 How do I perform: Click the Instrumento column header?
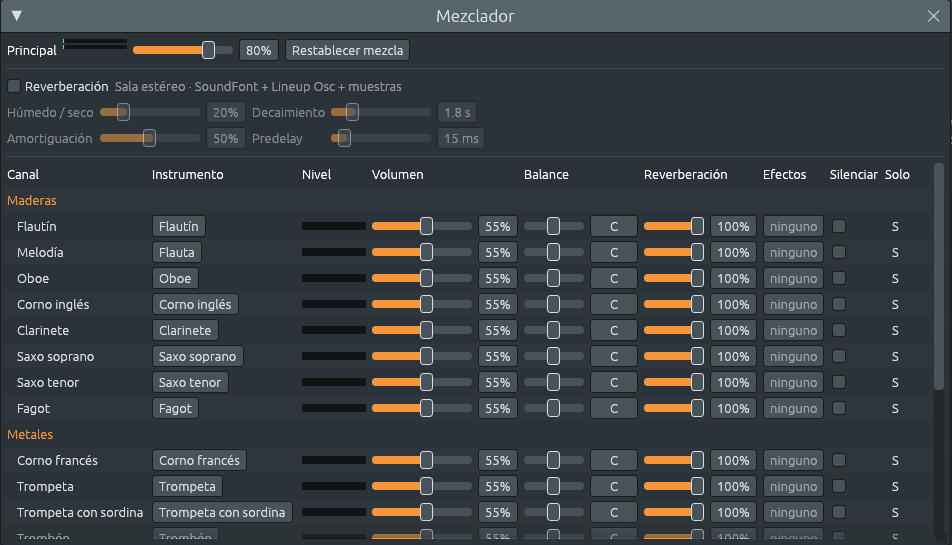pyautogui.click(x=188, y=175)
